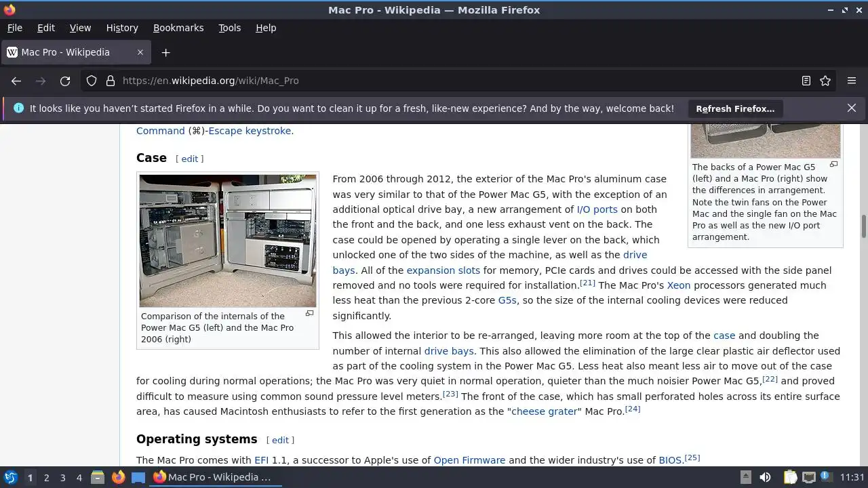Launch the file manager from taskbar
The height and width of the screenshot is (488, 868).
(98, 477)
